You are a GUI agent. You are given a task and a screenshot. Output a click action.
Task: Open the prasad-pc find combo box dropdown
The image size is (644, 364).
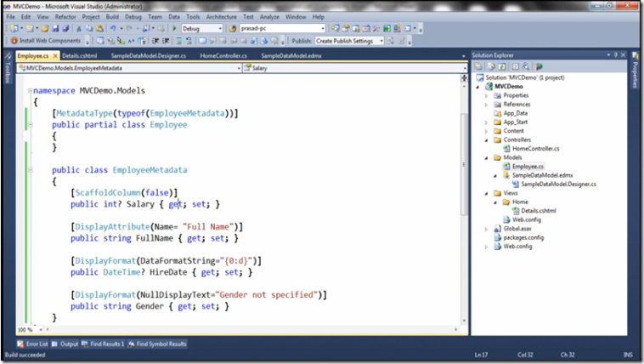[323, 28]
